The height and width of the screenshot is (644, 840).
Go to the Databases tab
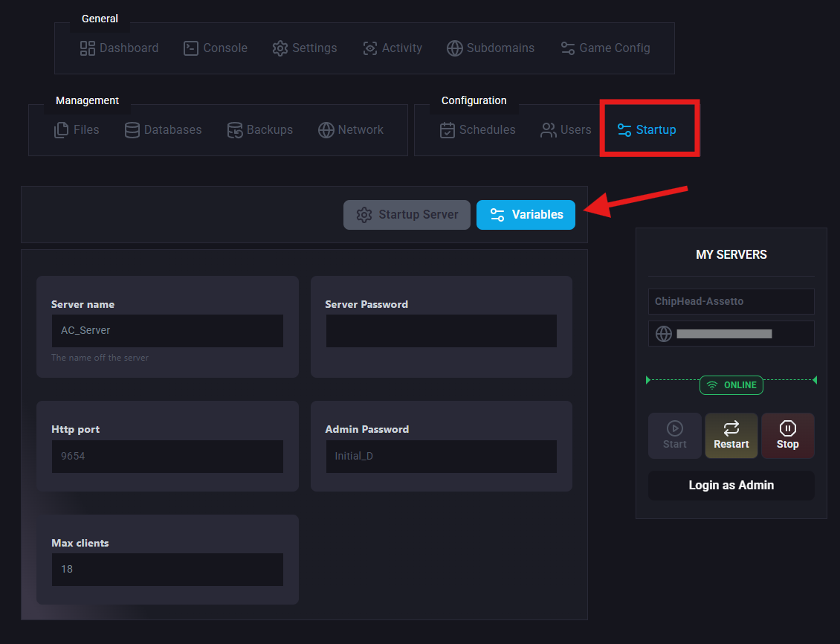(x=164, y=130)
